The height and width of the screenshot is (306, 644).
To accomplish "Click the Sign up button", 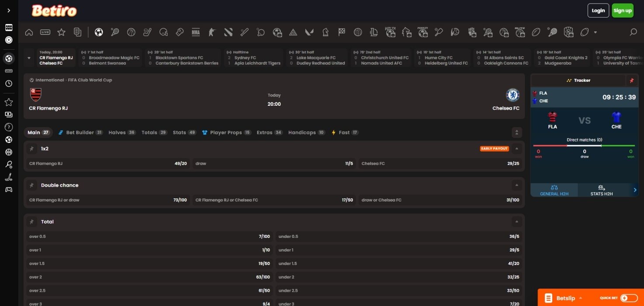I will (623, 10).
